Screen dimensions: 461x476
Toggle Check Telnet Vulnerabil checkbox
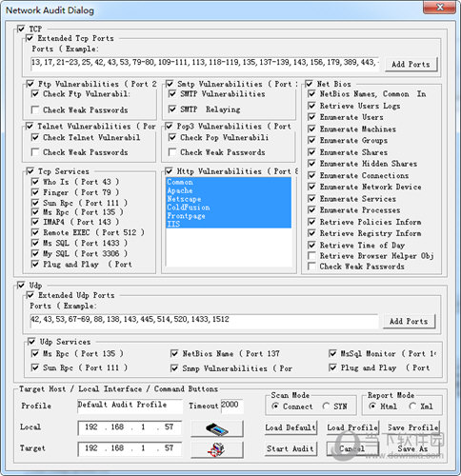(x=35, y=137)
